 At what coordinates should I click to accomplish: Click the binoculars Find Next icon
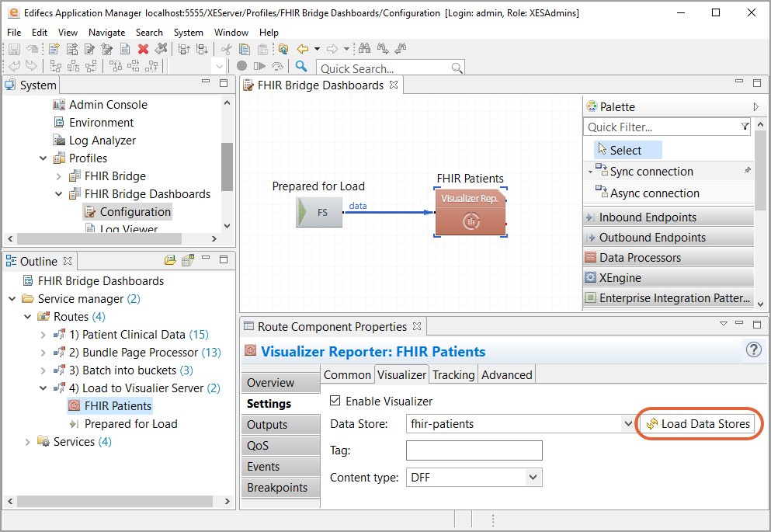[x=383, y=48]
